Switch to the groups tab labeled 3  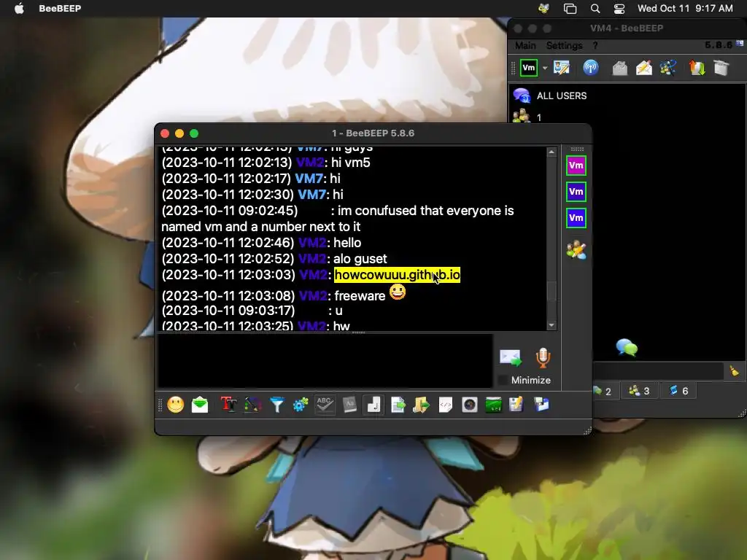coord(639,391)
